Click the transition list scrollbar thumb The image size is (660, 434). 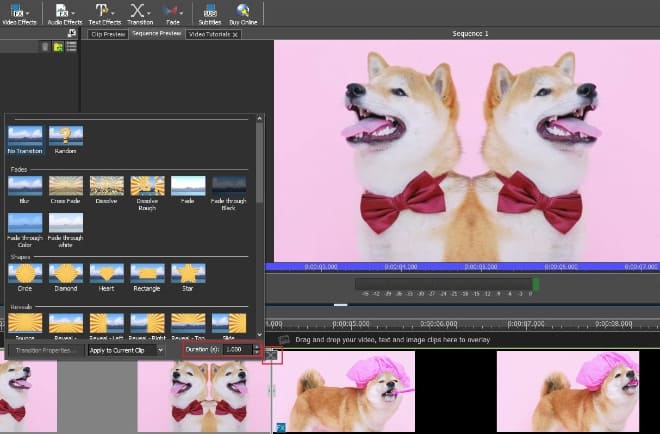coord(260,162)
